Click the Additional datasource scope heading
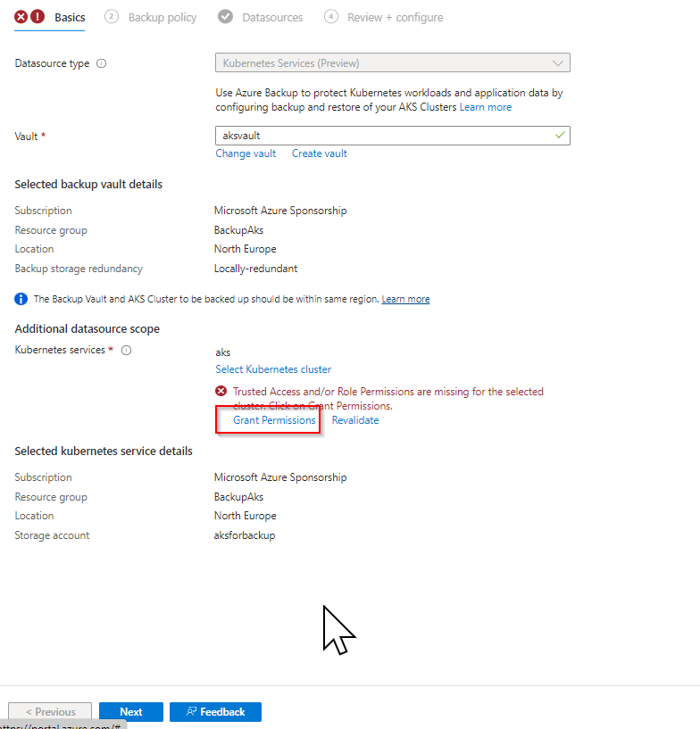Screen dimensions: 700x729 (x=87, y=328)
